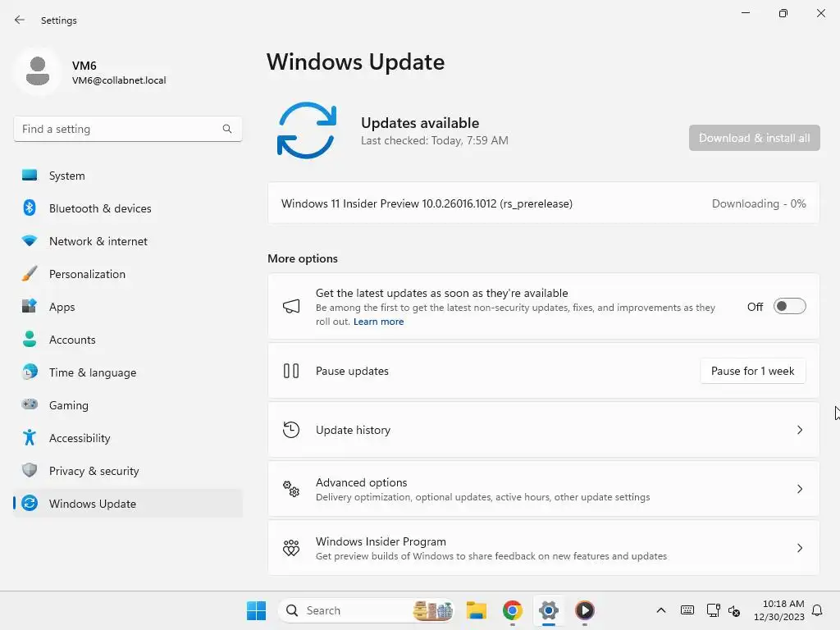
Task: Click the taskbar clock showing 10:18 AM
Action: [779, 610]
